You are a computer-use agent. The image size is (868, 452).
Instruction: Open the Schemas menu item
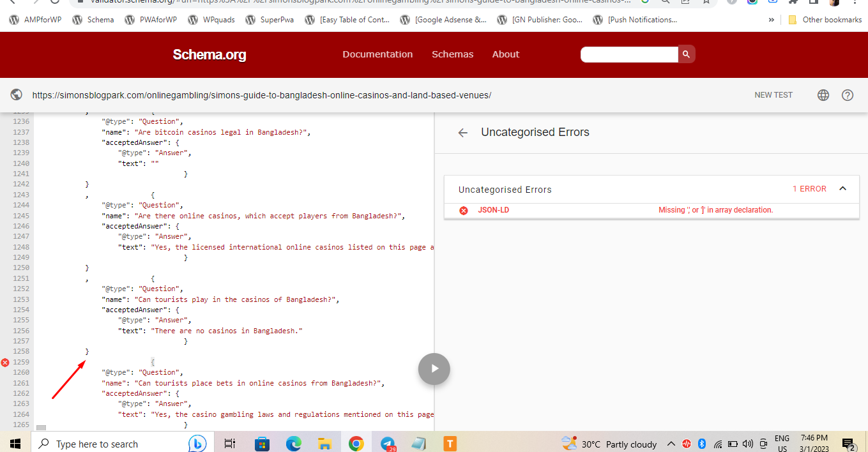coord(453,54)
